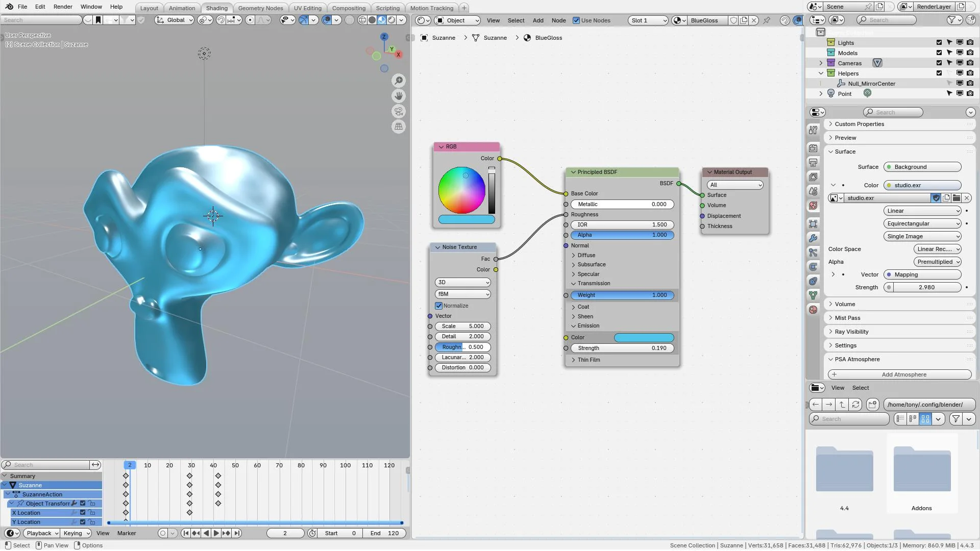The height and width of the screenshot is (551, 980).
Task: Open the World properties tab
Action: point(813,206)
